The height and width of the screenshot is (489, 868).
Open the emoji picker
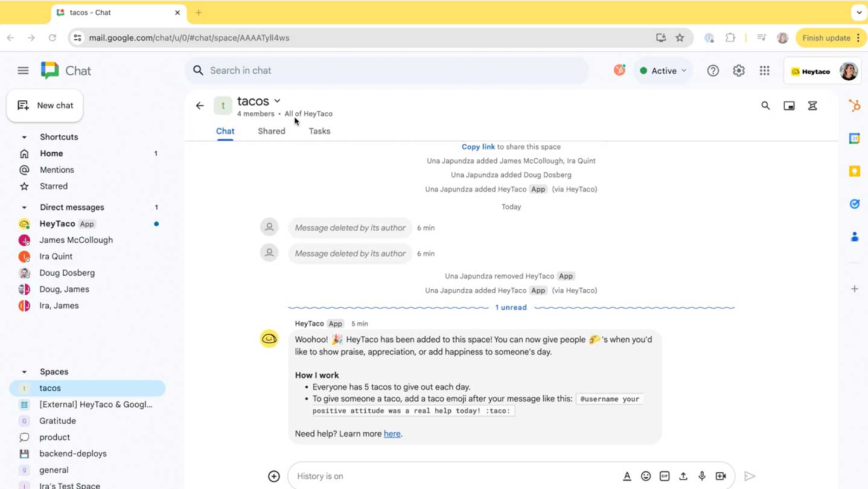[646, 476]
